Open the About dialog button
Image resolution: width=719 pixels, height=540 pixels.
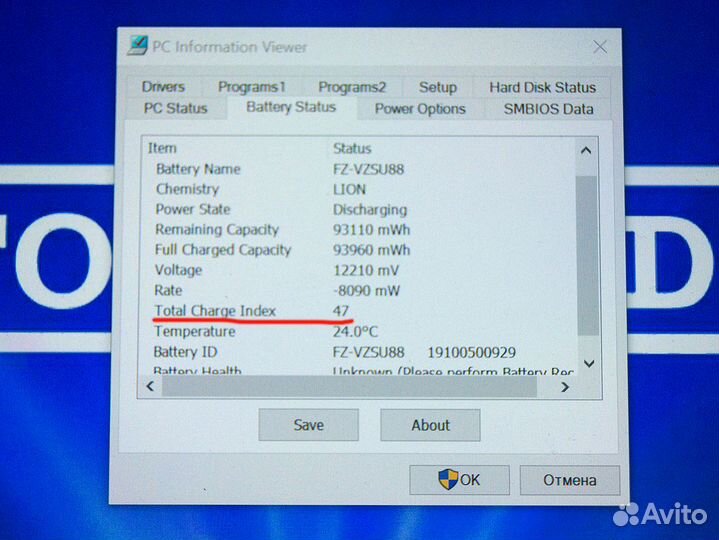click(x=430, y=425)
